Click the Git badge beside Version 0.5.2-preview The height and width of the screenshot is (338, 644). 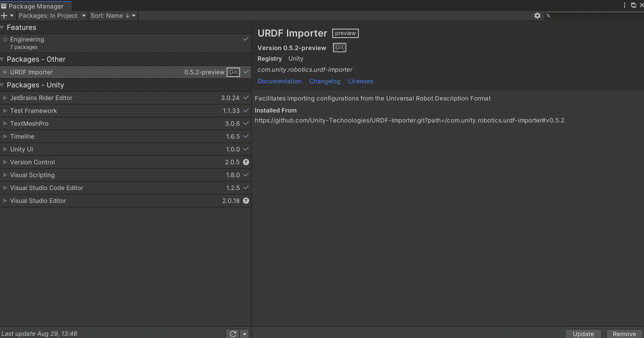339,48
